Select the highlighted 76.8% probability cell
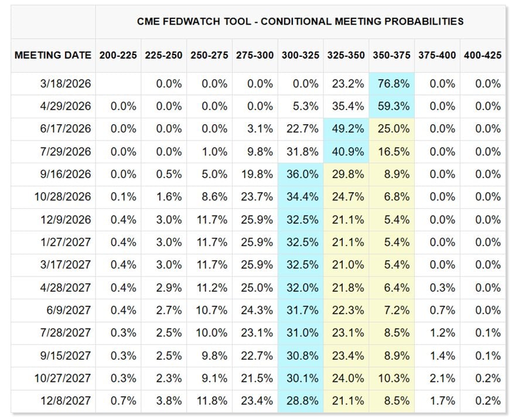Screen dimensions: 529x420 coord(391,84)
